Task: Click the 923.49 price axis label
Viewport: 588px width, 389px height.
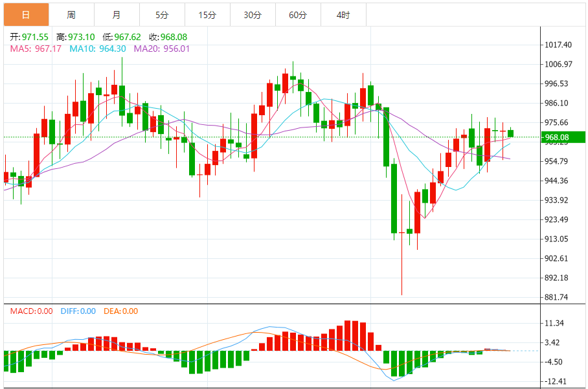Action: point(556,219)
